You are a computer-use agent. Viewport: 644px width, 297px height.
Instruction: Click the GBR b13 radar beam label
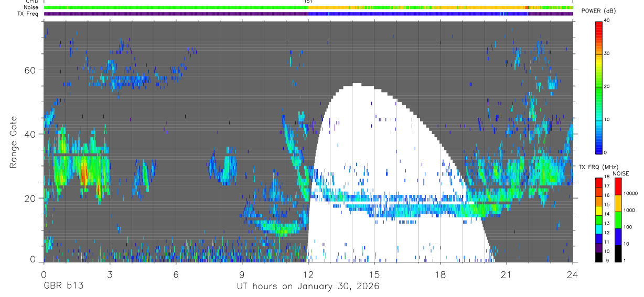pyautogui.click(x=63, y=287)
